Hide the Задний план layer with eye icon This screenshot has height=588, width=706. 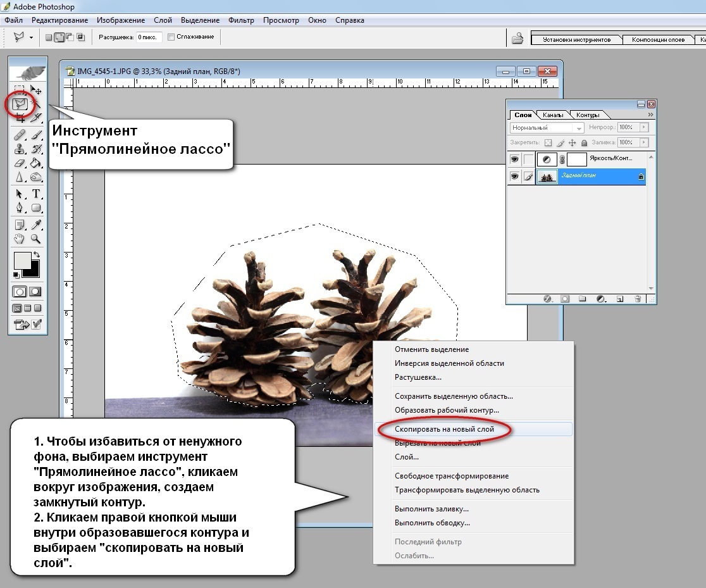tap(514, 176)
